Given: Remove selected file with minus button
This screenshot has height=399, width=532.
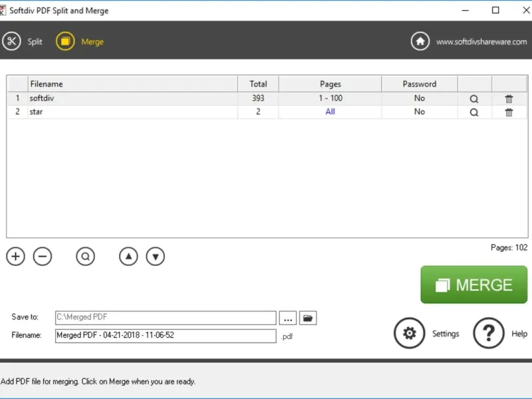Looking at the screenshot, I should [43, 257].
